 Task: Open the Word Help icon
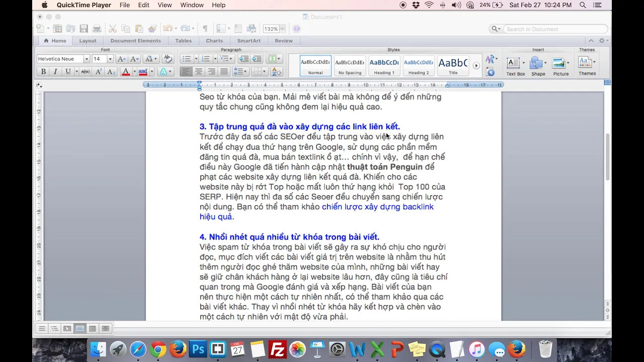pos(296,29)
